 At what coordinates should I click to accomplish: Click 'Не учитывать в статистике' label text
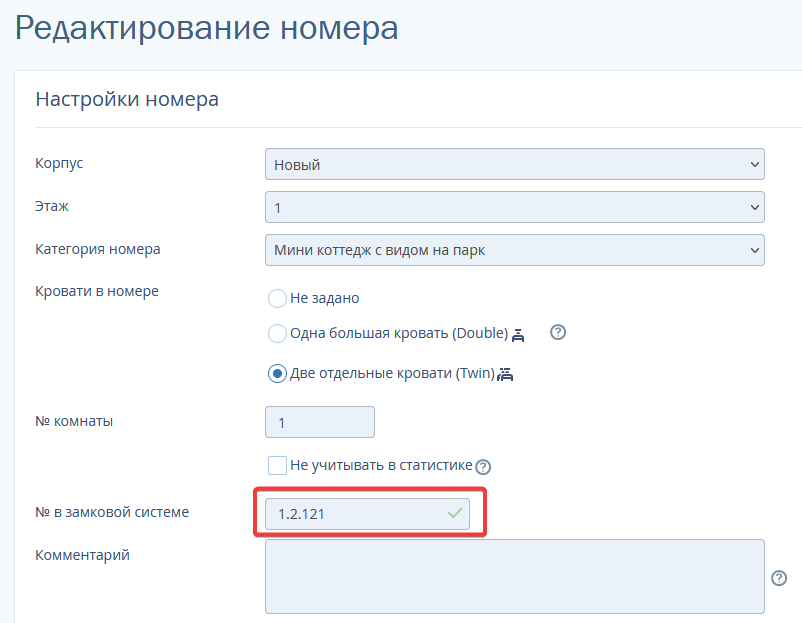click(x=381, y=465)
